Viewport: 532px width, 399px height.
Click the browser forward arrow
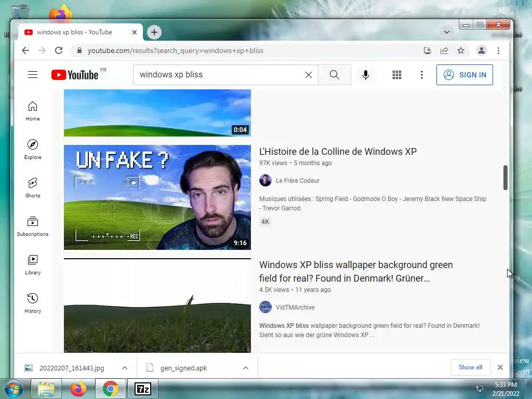coord(42,50)
